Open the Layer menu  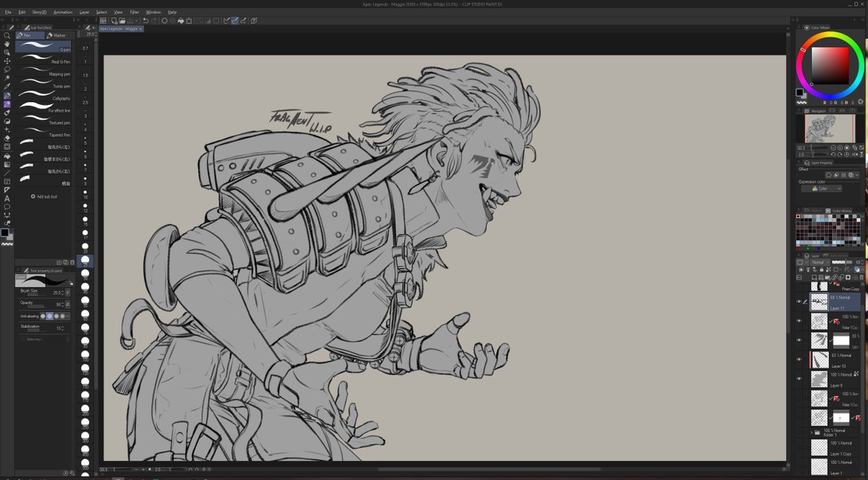(x=85, y=12)
